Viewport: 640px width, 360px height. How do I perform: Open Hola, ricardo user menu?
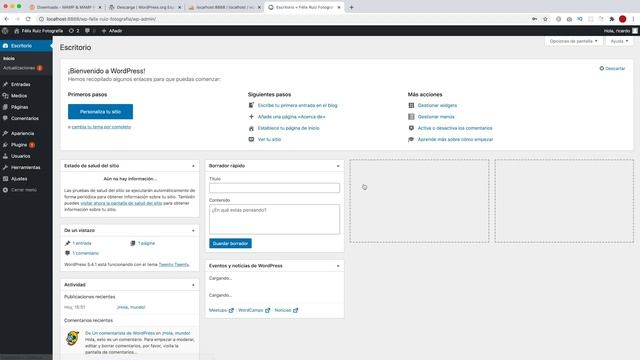tap(620, 31)
